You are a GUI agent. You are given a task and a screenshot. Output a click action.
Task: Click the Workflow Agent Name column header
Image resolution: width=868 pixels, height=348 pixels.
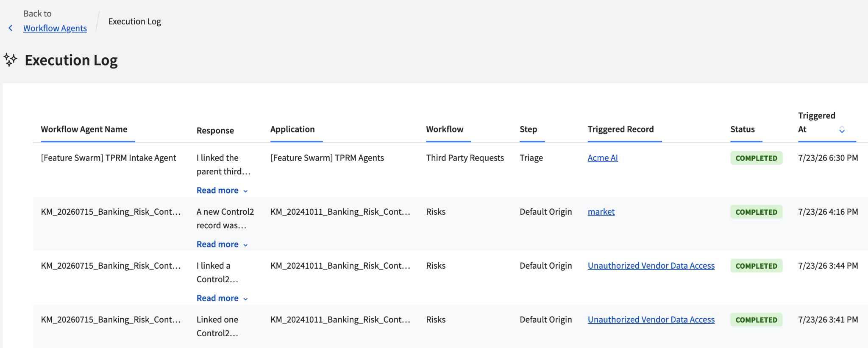pyautogui.click(x=84, y=129)
